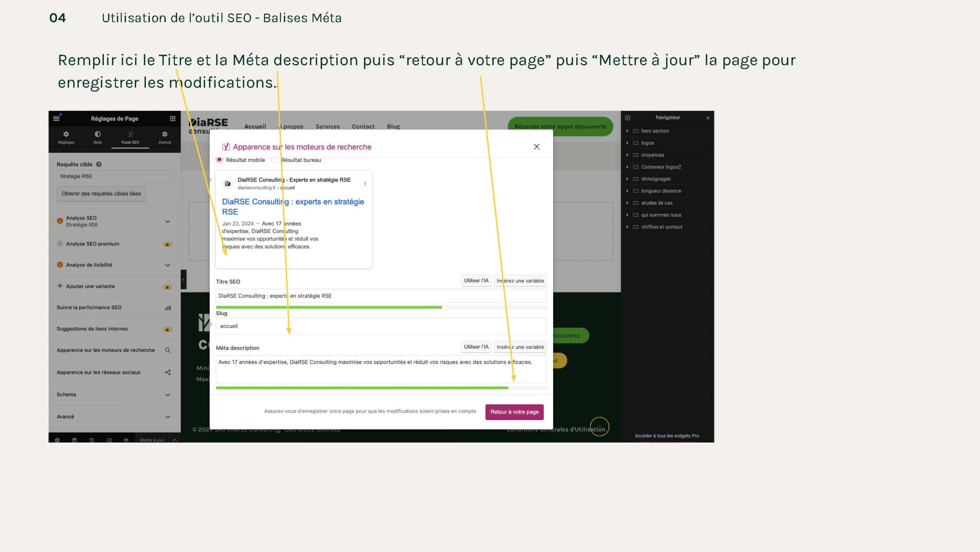Open the Elementor hamburger menu
Viewport: 980px width, 552px height.
[x=56, y=119]
